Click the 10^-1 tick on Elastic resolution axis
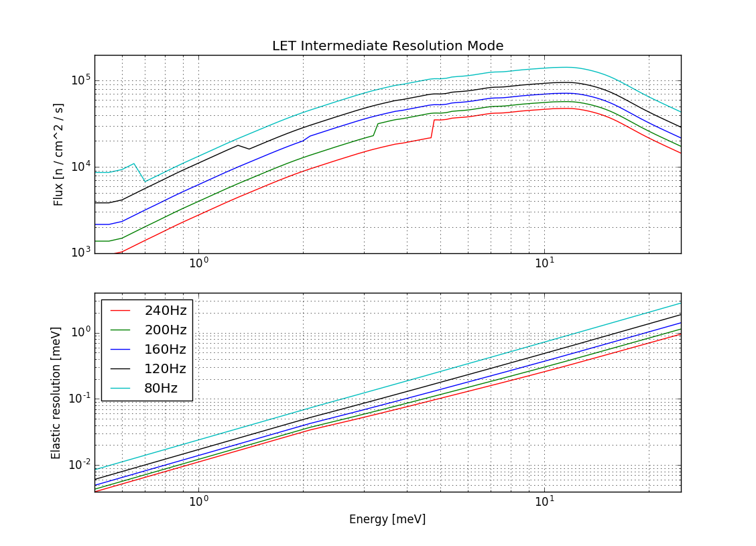The width and height of the screenshot is (756, 546). (x=79, y=399)
